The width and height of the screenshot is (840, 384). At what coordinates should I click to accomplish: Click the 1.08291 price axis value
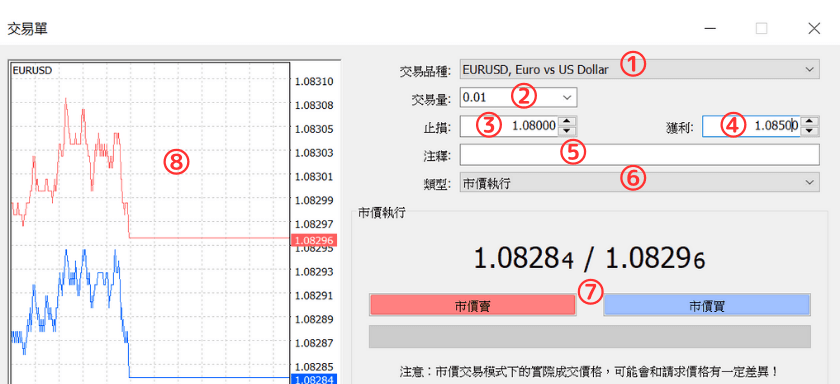click(314, 295)
